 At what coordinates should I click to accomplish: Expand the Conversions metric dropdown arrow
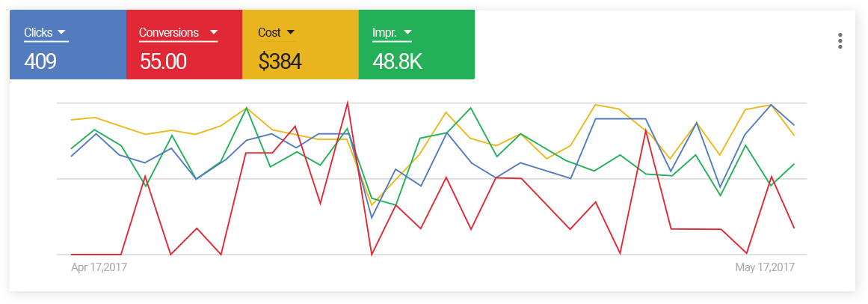click(213, 32)
